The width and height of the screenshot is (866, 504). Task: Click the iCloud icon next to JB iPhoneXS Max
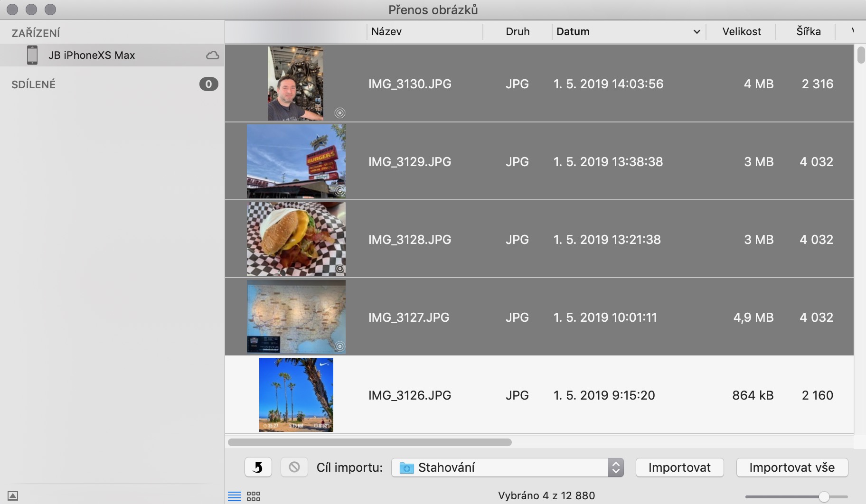[212, 56]
